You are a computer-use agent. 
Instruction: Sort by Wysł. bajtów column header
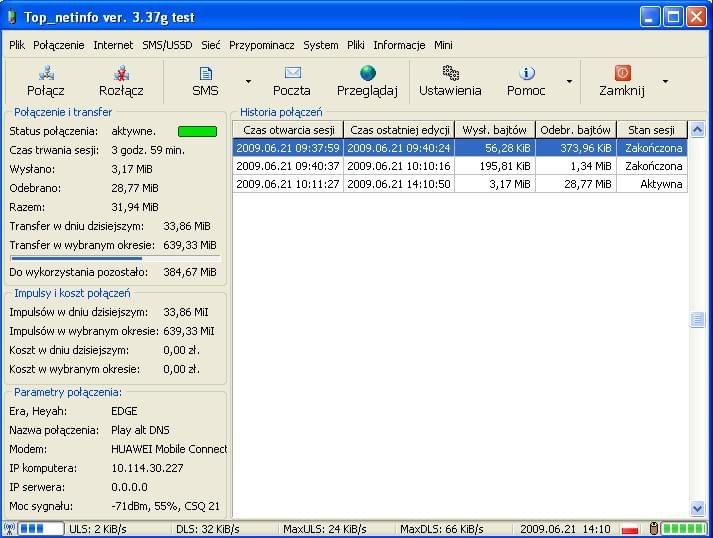point(495,130)
